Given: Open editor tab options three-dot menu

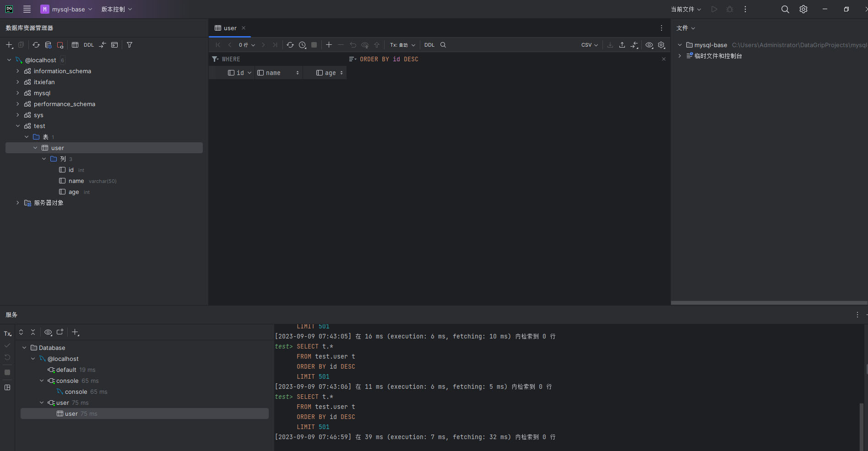Looking at the screenshot, I should tap(662, 28).
